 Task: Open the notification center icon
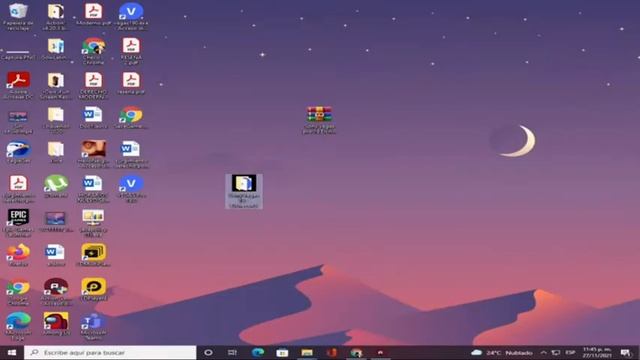625,352
